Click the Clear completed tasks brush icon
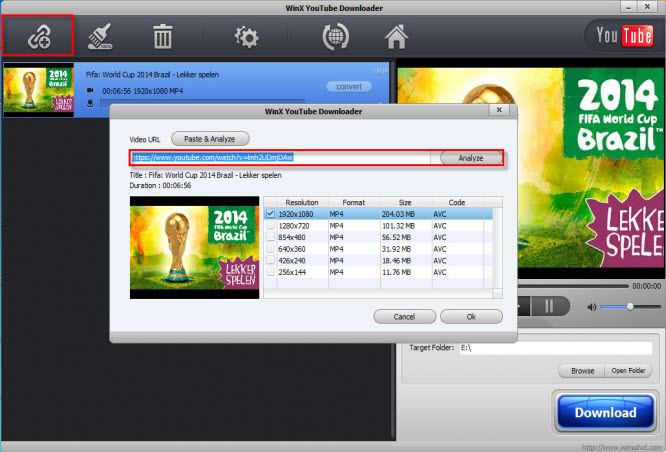 (x=100, y=37)
